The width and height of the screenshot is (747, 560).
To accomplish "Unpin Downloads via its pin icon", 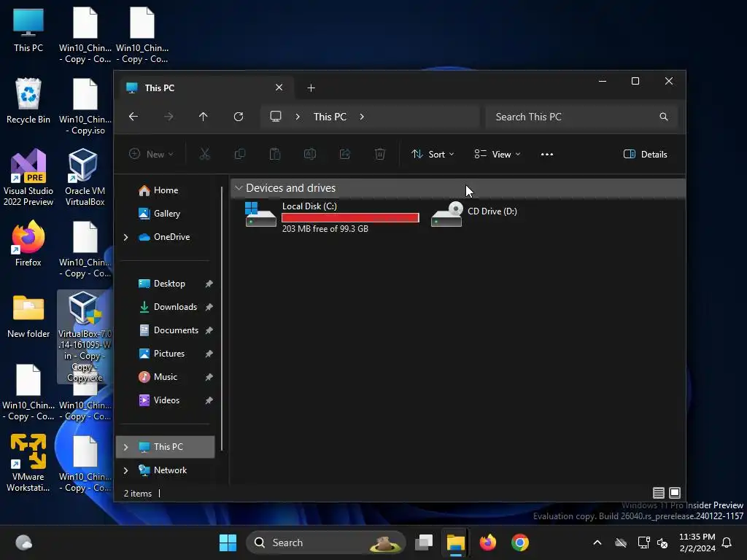I will 209,307.
